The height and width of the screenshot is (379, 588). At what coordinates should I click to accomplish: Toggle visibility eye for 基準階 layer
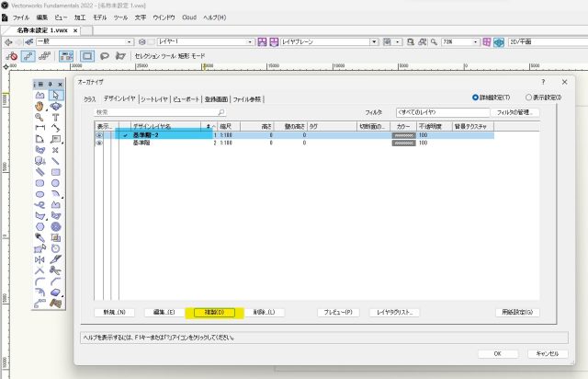click(99, 143)
